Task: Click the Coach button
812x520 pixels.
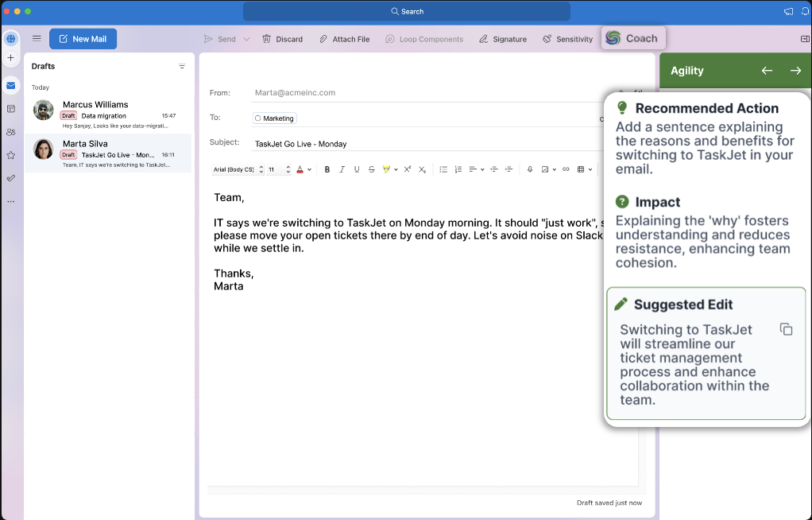Action: coord(632,38)
